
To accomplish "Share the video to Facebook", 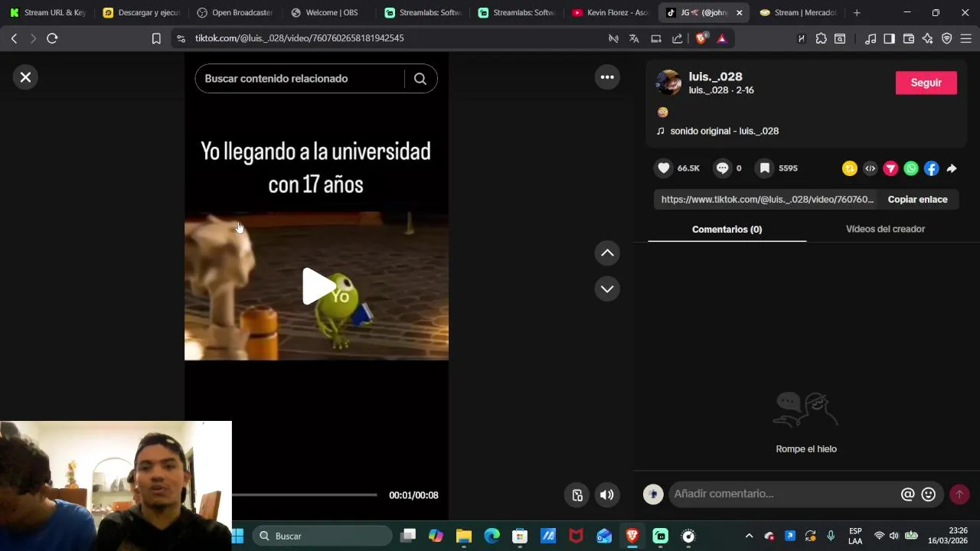I will [x=931, y=169].
